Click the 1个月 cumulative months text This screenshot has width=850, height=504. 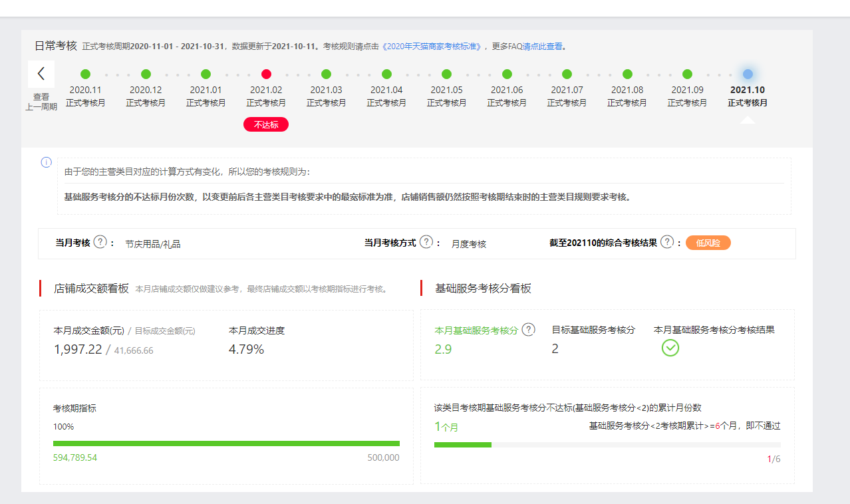(x=446, y=427)
